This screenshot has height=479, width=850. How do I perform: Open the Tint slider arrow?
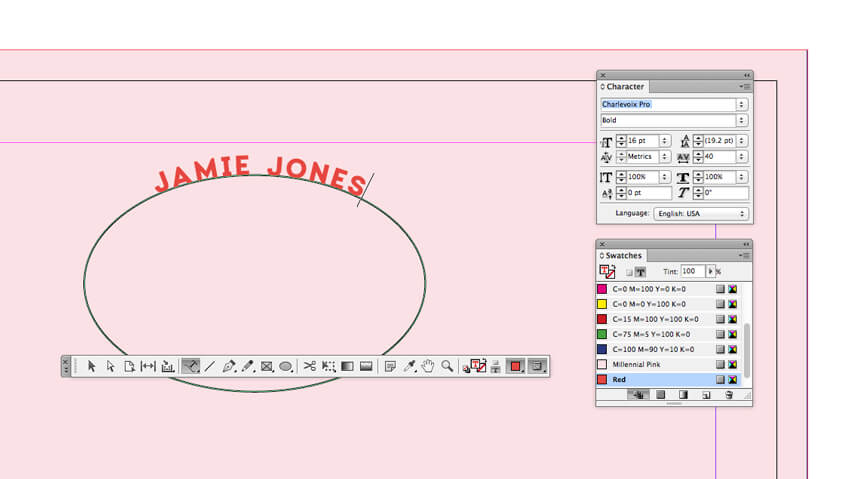(710, 271)
